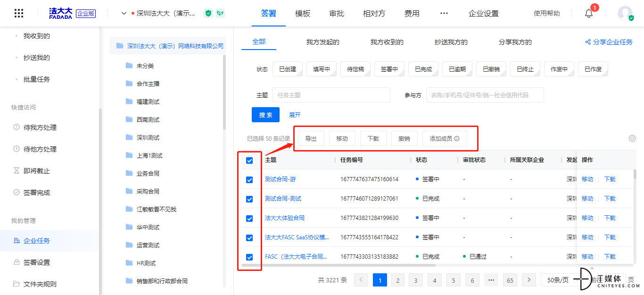Uncheck the 测试合同-测试 row checkbox
The height and width of the screenshot is (295, 644).
pos(249,199)
